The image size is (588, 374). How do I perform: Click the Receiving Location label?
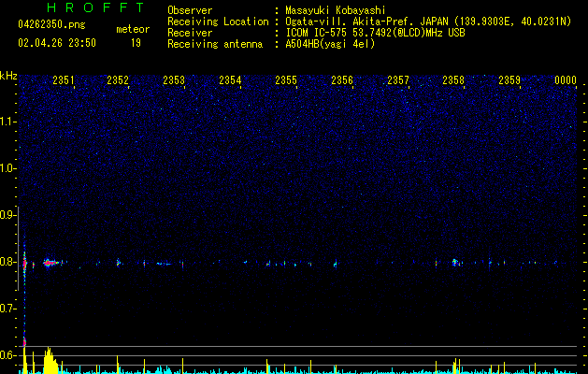tap(218, 22)
